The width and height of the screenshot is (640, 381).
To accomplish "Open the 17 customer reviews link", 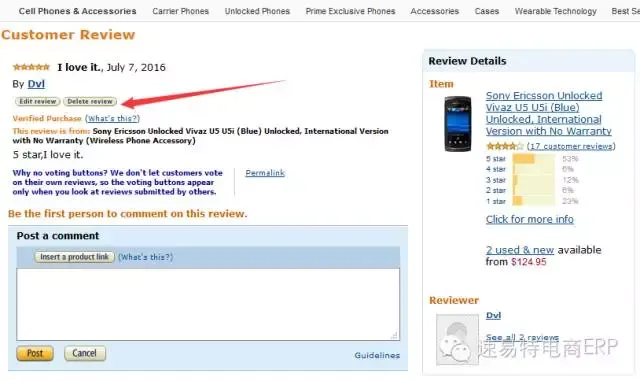I will (571, 146).
